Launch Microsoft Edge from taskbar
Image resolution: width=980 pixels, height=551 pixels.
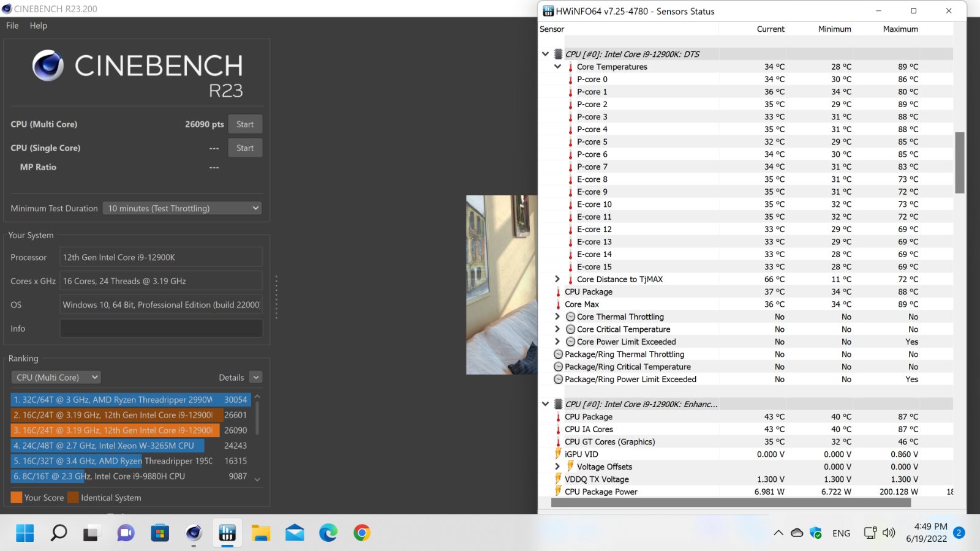coord(328,533)
